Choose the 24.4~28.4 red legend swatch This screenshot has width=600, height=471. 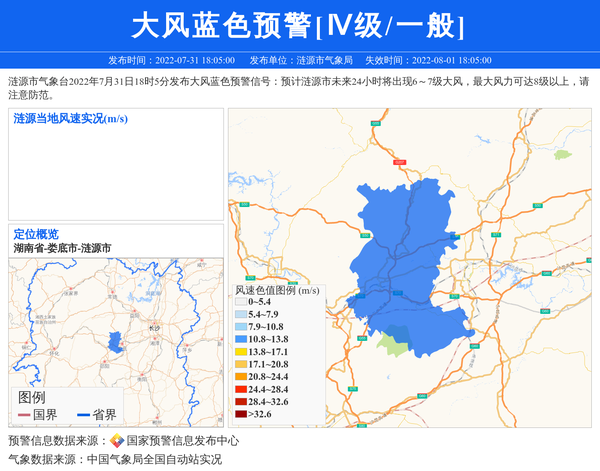coord(240,389)
